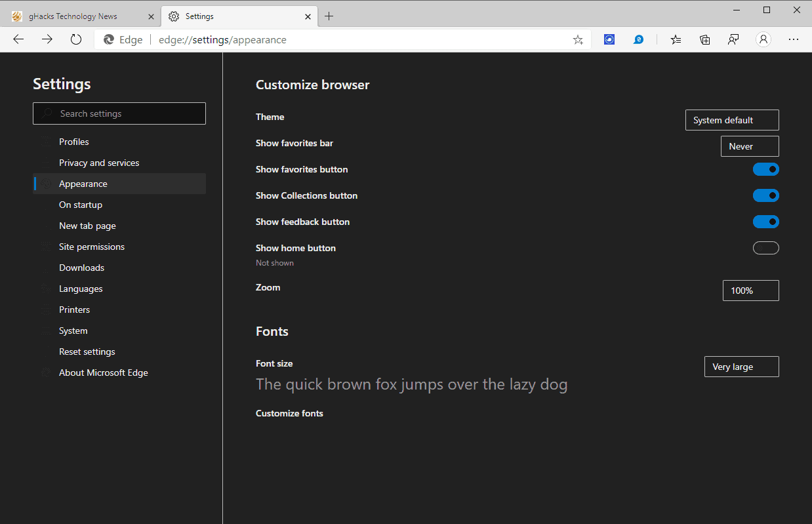The image size is (812, 524).
Task: Go back with the back arrow
Action: (x=18, y=39)
